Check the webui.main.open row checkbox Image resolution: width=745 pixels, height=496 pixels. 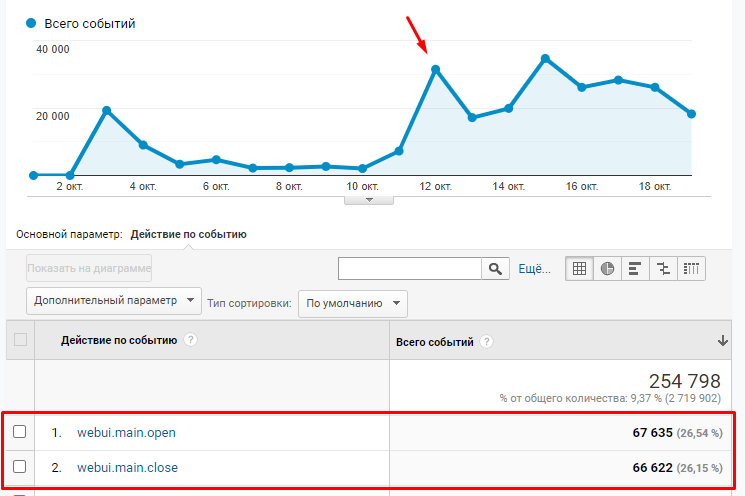point(19,431)
